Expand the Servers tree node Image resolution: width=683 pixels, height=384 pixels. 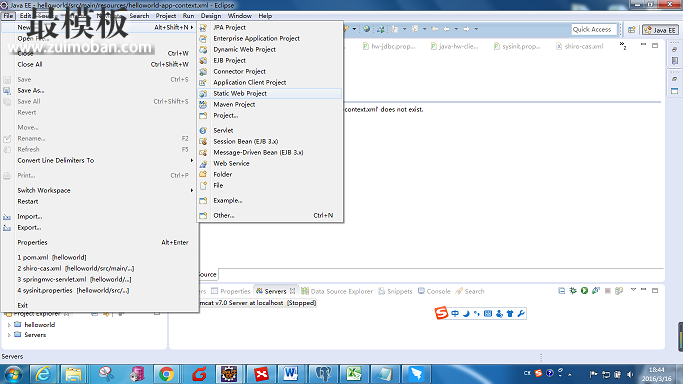[9, 335]
